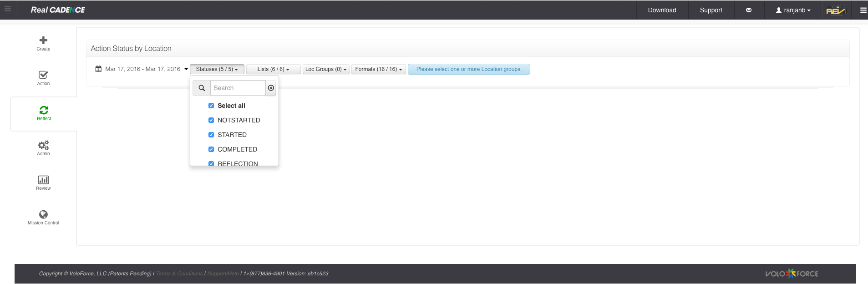The height and width of the screenshot is (284, 868).
Task: Click the Create plus icon
Action: (43, 41)
